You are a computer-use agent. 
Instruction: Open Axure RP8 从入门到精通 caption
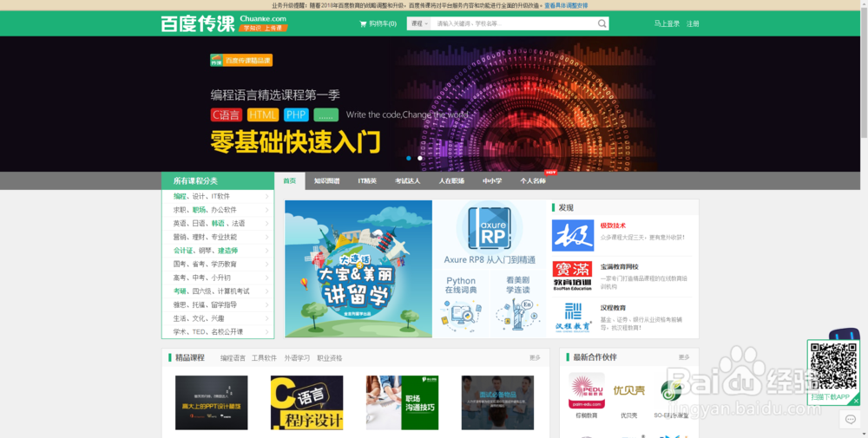(x=490, y=259)
